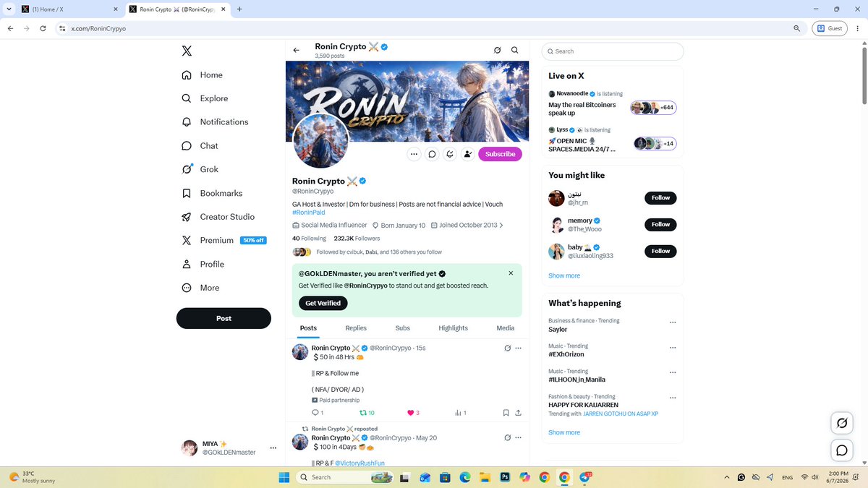Follow Ronin Crypto with the person-plus icon

[x=467, y=154]
